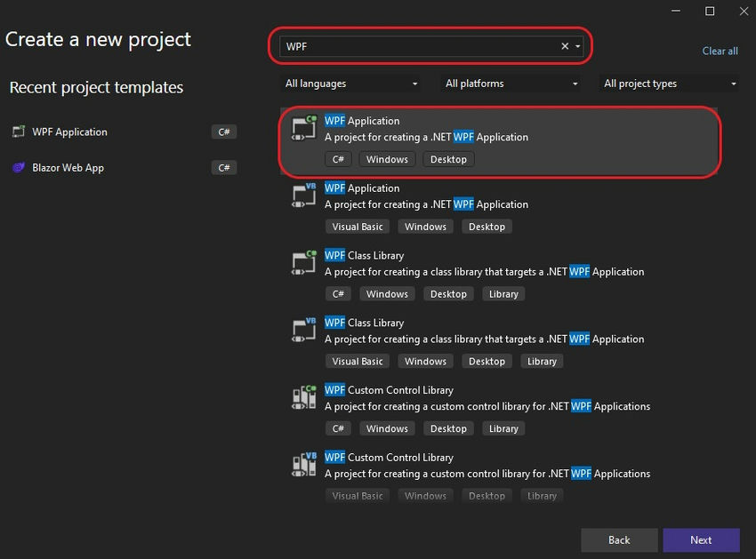Select the C# WPF Custom Control Library icon
The height and width of the screenshot is (559, 756).
[x=303, y=397]
